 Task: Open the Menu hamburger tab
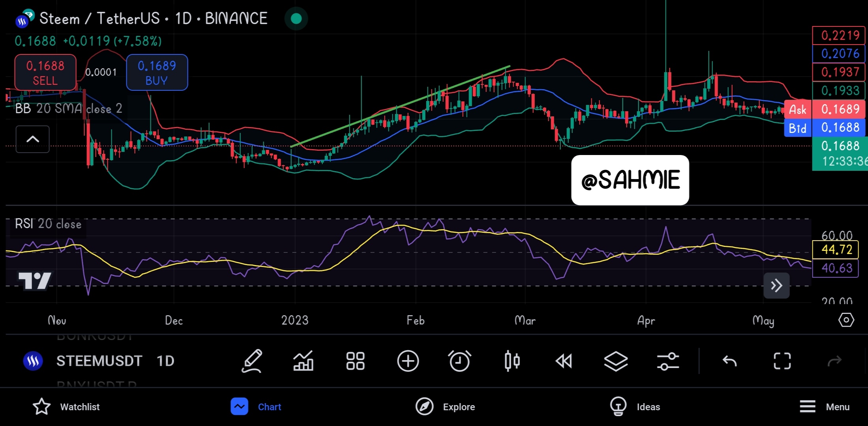(x=825, y=407)
